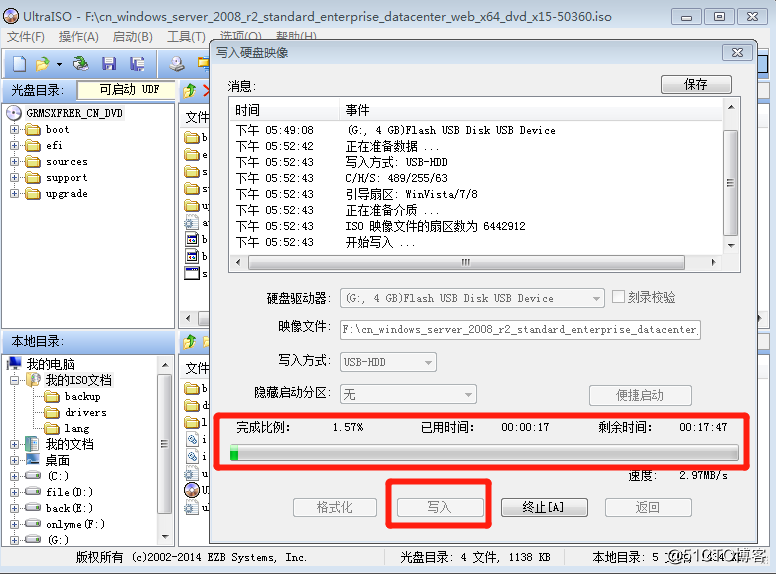This screenshot has width=776, height=574.
Task: Select (G:) drive in local tree
Action: tap(58, 540)
